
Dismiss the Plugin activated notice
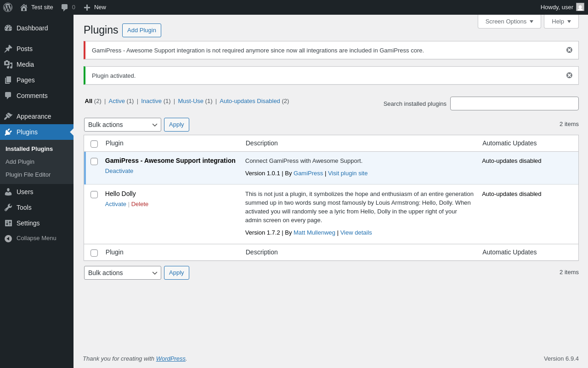[x=569, y=75]
